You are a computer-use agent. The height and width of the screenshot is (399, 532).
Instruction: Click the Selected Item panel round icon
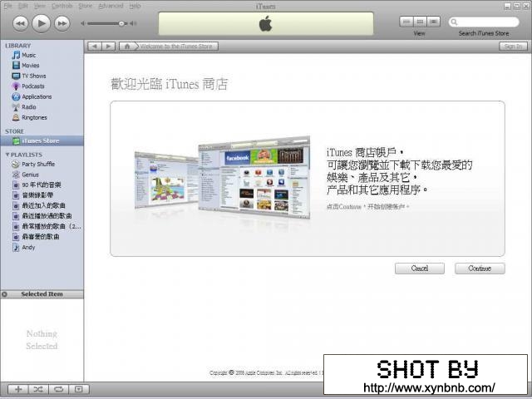[x=4, y=294]
